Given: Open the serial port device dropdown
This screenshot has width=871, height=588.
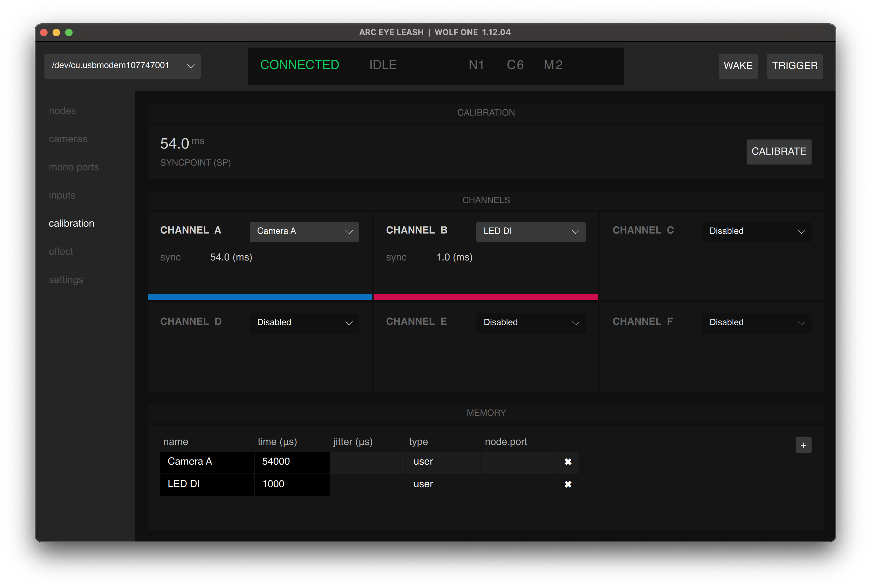Looking at the screenshot, I should 123,66.
